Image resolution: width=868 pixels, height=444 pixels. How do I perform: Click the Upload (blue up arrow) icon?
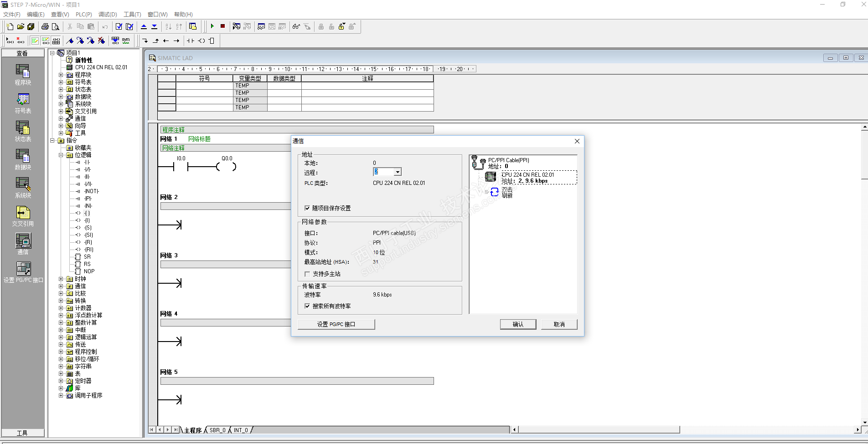144,26
